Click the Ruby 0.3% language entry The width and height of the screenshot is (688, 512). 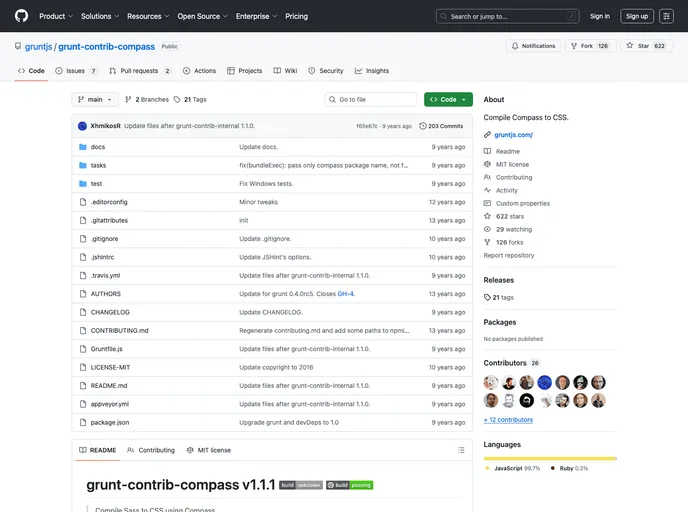tap(569, 469)
